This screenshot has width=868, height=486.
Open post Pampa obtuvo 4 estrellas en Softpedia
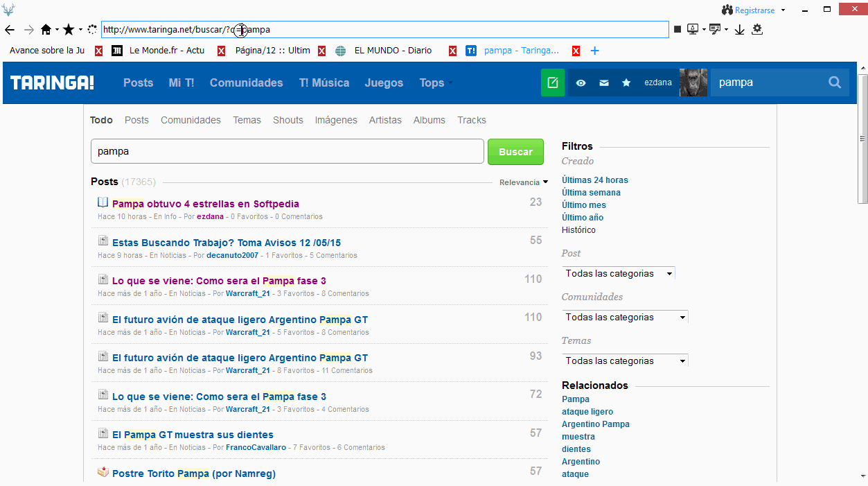point(206,204)
